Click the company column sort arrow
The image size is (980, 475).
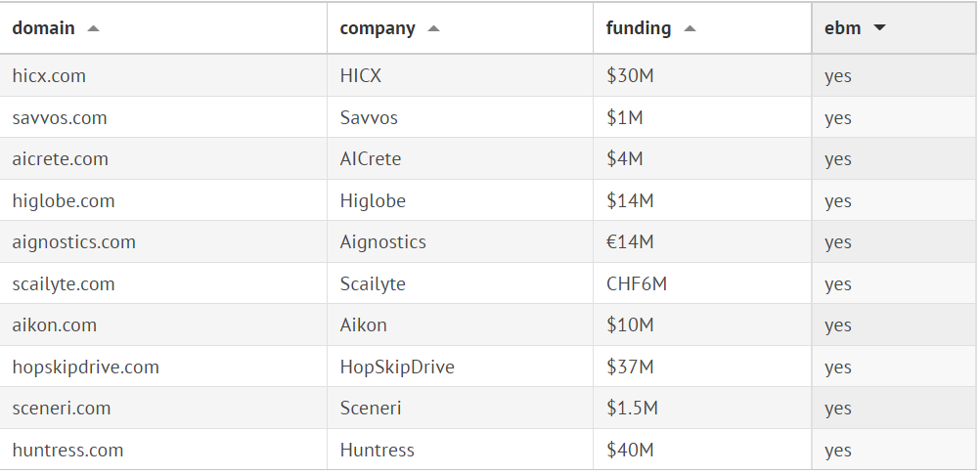[x=434, y=28]
